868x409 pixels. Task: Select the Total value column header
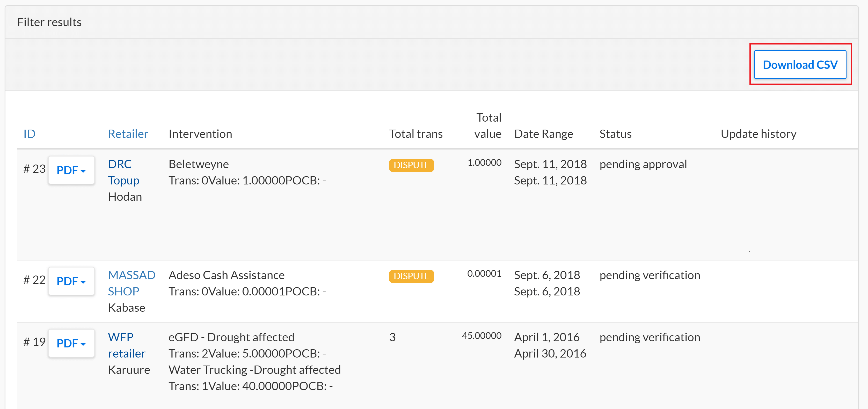(488, 125)
